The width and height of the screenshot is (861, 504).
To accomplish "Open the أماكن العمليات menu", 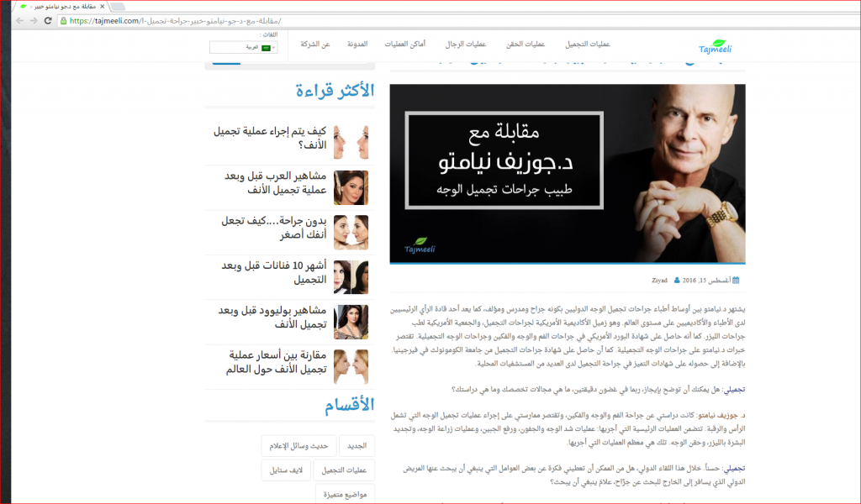I will [404, 44].
